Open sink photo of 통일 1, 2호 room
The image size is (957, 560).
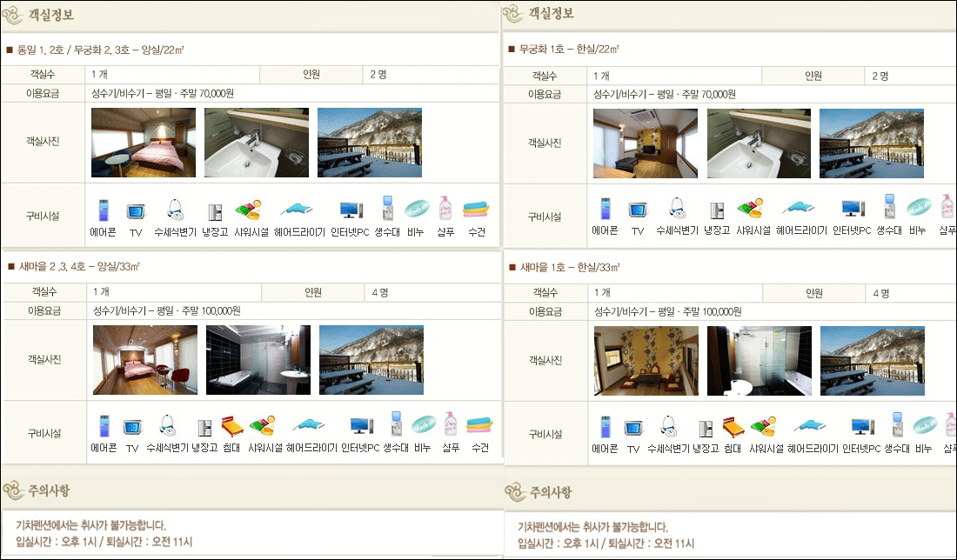[257, 143]
